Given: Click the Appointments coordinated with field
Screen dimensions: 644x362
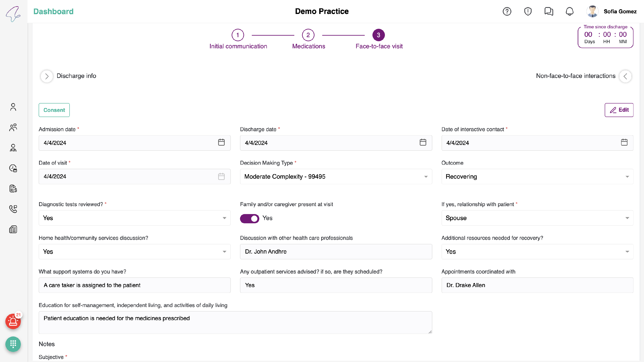Looking at the screenshot, I should pyautogui.click(x=537, y=285).
